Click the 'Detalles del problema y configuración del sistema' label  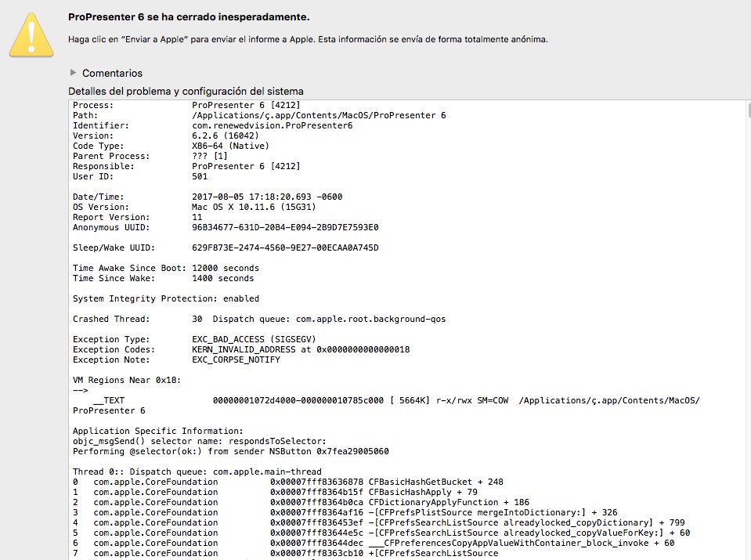point(186,91)
